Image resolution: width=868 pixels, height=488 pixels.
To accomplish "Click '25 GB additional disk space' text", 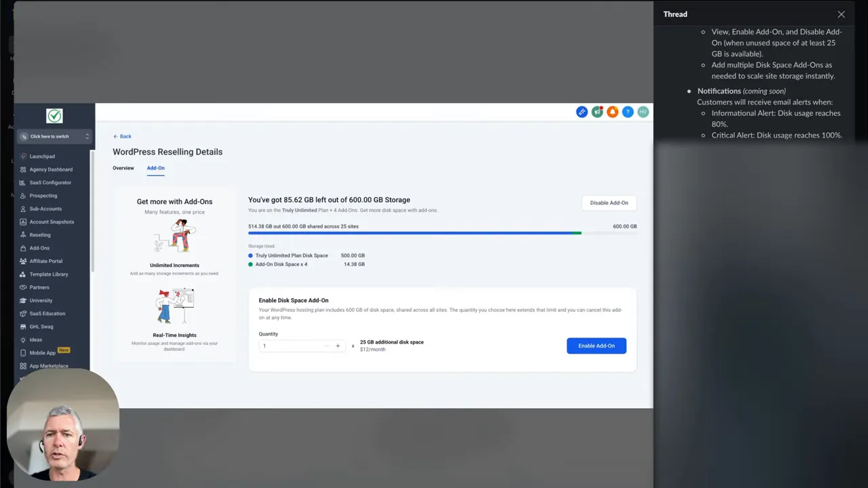I will 391,342.
